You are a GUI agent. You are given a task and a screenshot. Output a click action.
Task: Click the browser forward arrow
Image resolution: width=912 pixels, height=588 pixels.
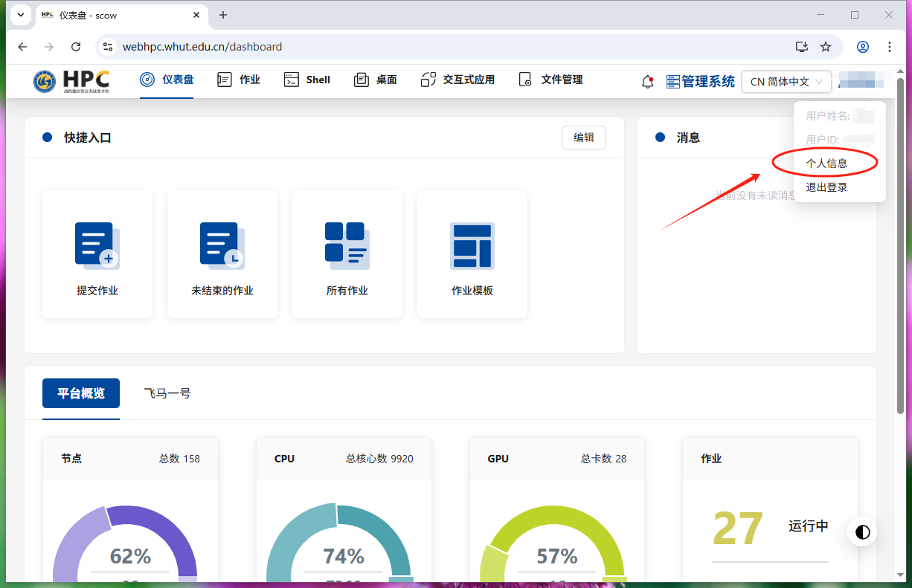(x=49, y=47)
